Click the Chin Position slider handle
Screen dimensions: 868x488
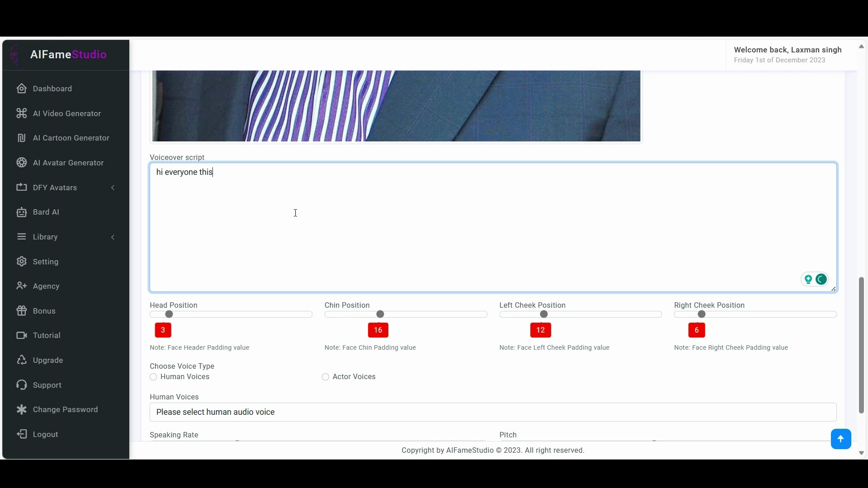pyautogui.click(x=380, y=314)
